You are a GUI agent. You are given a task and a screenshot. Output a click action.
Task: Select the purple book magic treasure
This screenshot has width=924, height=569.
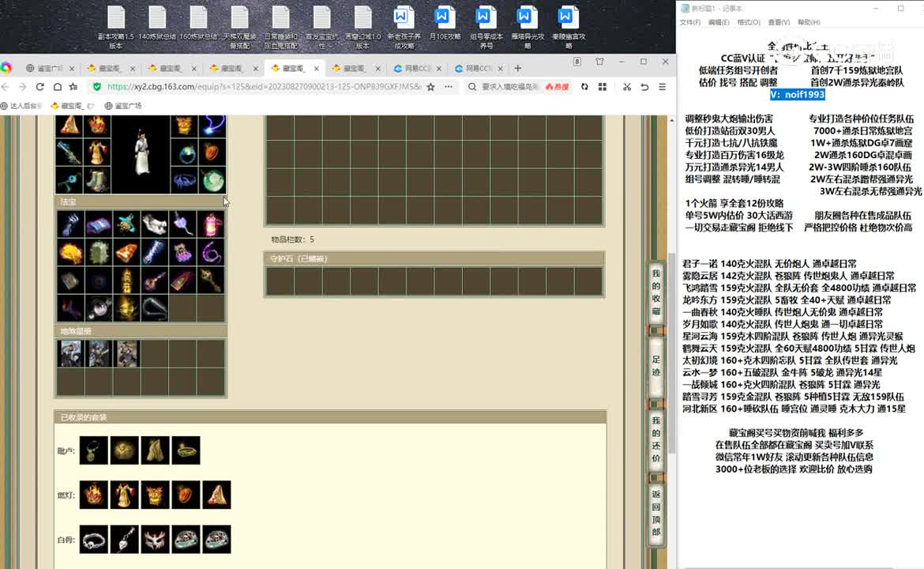[98, 224]
